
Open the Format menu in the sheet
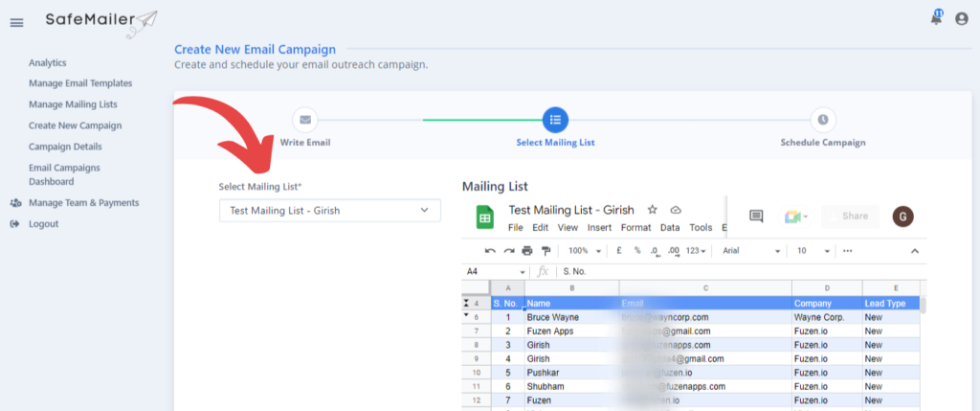pos(636,228)
